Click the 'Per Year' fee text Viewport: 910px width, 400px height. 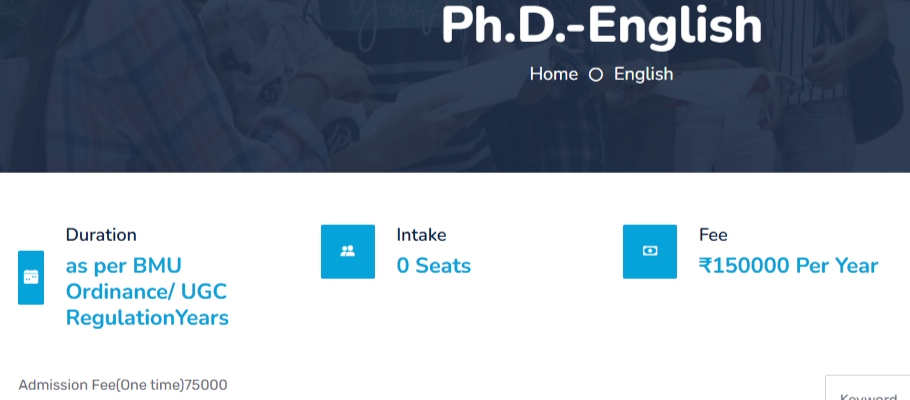(x=840, y=266)
